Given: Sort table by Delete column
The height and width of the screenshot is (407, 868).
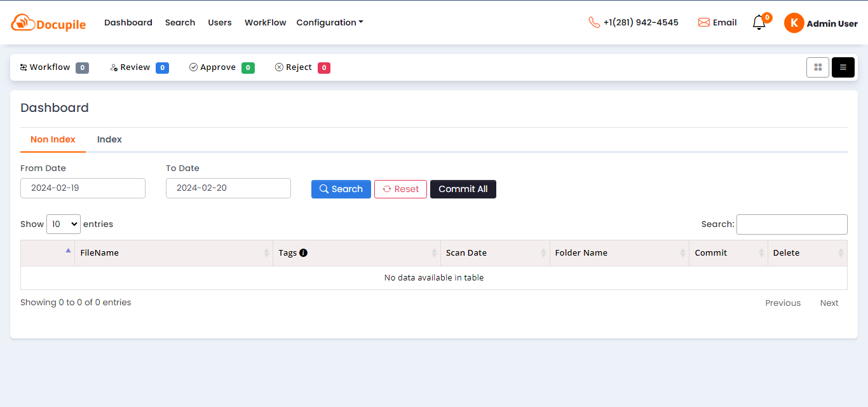Looking at the screenshot, I should pyautogui.click(x=807, y=253).
